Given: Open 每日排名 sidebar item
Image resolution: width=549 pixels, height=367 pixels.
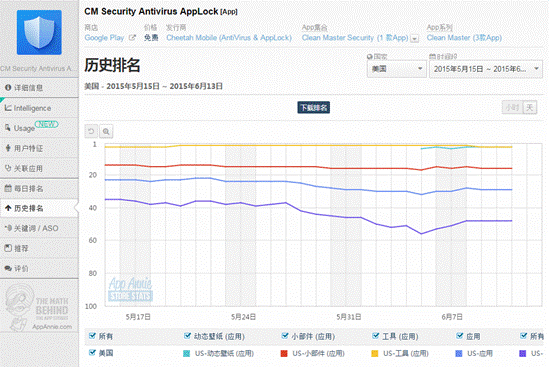Looking at the screenshot, I should (x=39, y=188).
